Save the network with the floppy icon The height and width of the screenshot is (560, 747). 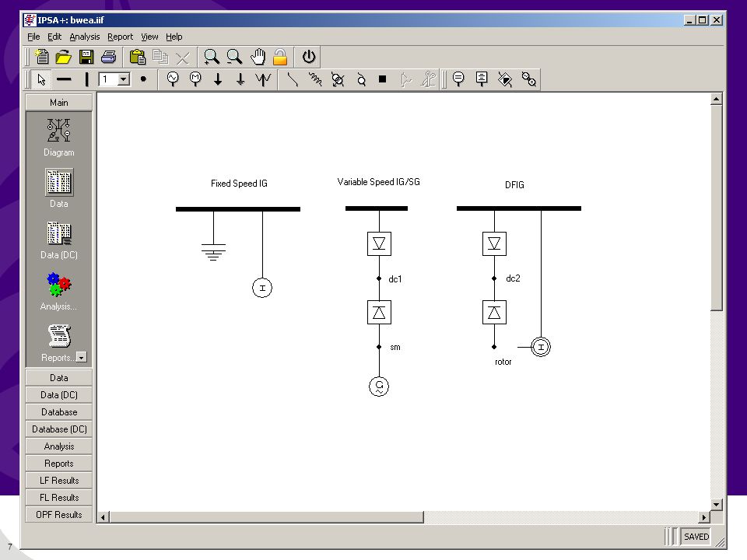86,57
